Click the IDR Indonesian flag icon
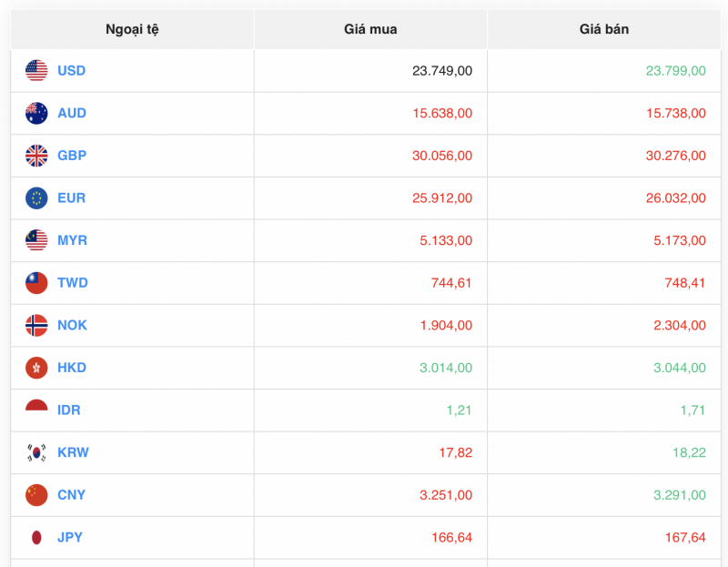 35,410
